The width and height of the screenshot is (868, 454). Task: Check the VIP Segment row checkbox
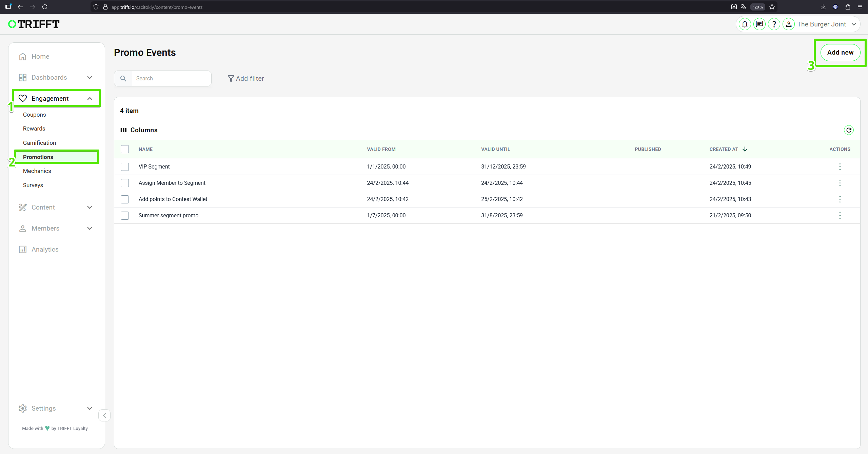125,166
